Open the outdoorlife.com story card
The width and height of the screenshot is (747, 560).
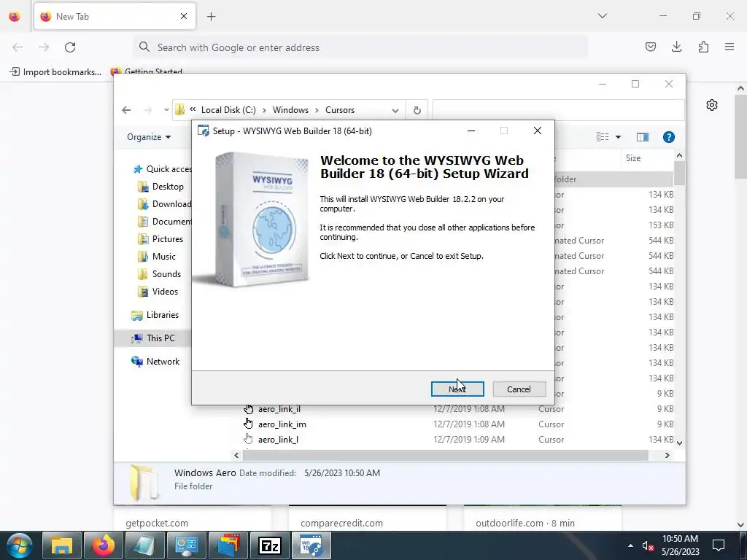[542, 518]
